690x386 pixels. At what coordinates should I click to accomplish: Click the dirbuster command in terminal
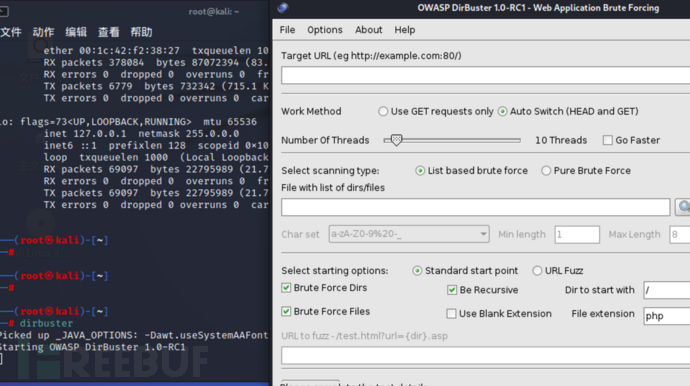click(x=46, y=324)
